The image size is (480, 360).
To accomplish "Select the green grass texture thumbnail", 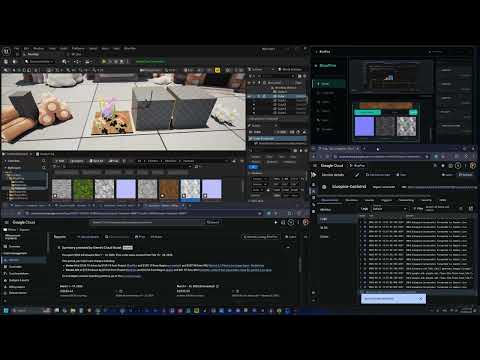I will [x=83, y=189].
